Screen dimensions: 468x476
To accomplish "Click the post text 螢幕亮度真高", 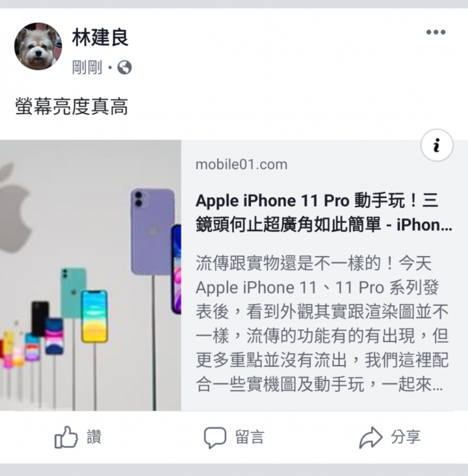I will pos(71,107).
